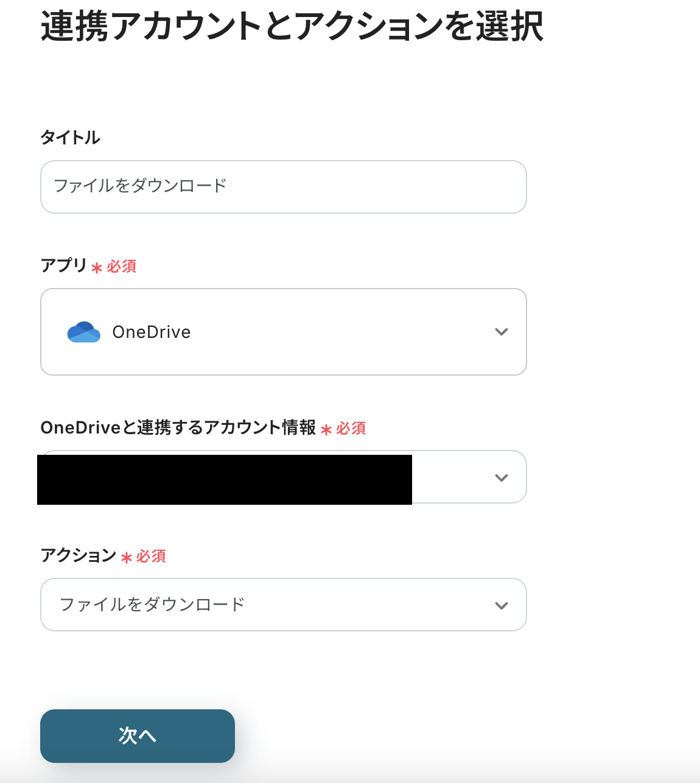700x783 pixels.
Task: Click the OneDrive cloud logo icon
Action: (84, 332)
